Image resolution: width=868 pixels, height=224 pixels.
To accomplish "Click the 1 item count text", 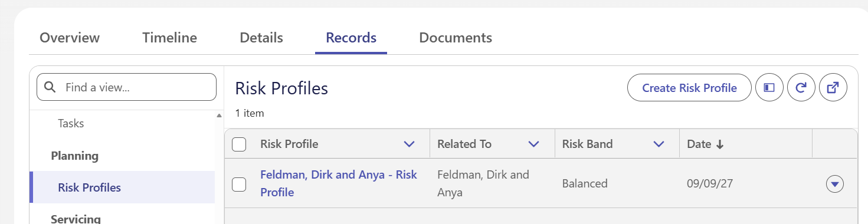I will click(250, 113).
